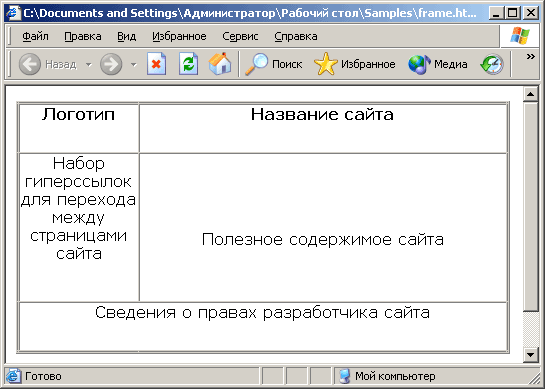Open the Файл menu
Image resolution: width=545 pixels, height=389 pixels.
(x=35, y=37)
